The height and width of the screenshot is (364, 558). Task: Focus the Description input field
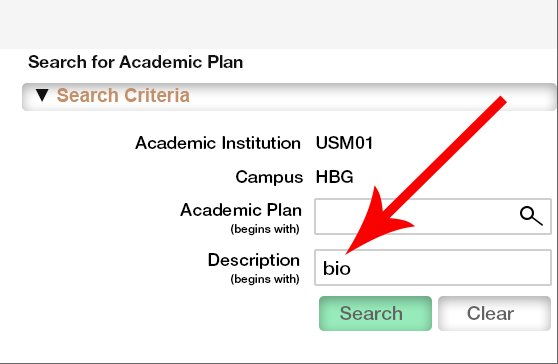[x=433, y=268]
